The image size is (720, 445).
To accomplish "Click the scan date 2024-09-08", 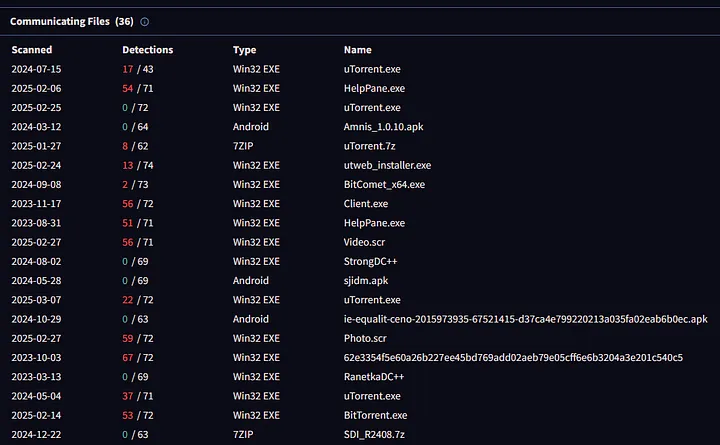I will coord(36,185).
